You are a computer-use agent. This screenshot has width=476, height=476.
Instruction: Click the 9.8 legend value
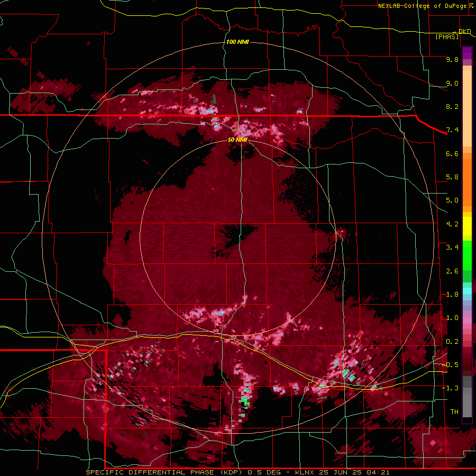pos(452,59)
